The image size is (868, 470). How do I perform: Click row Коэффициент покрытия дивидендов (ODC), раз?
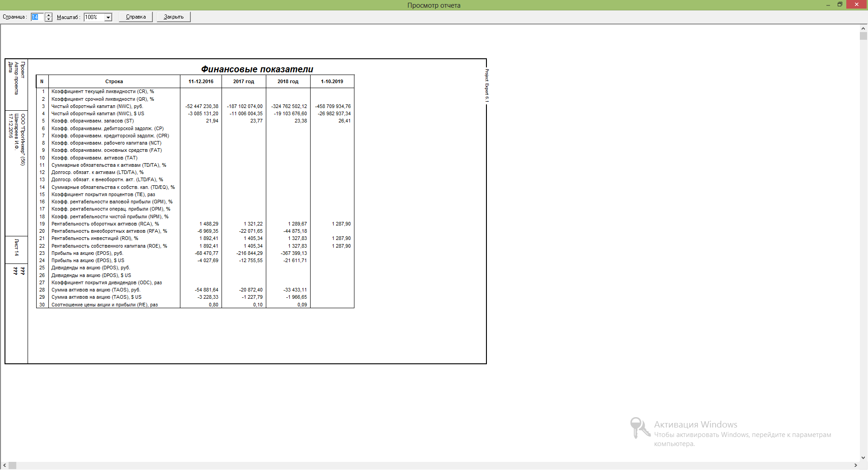click(195, 282)
